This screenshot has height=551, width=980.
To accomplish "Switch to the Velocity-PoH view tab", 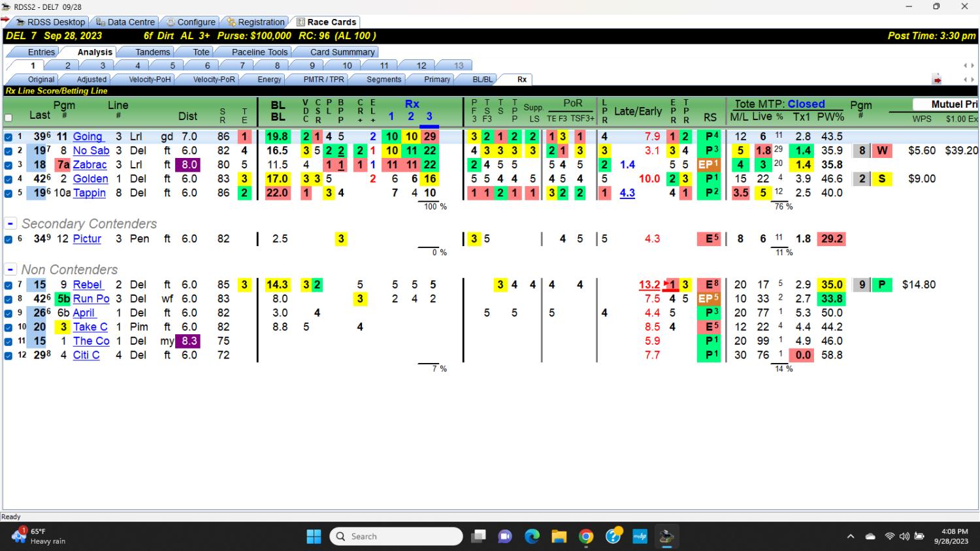I will (150, 80).
